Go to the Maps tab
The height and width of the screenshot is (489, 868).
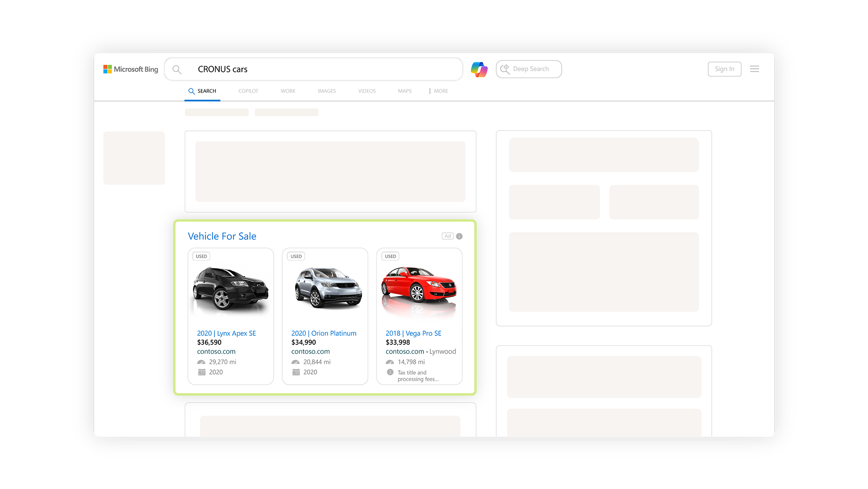404,91
